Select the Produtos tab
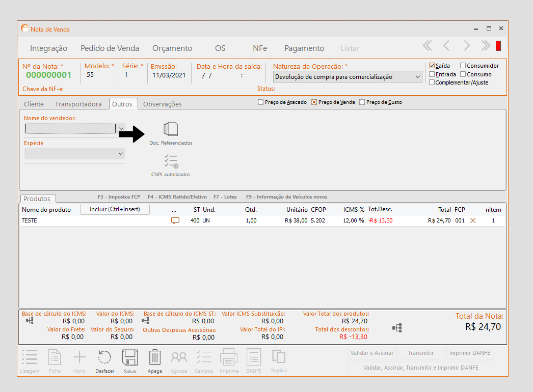Viewport: 533px width, 392px height. point(37,199)
